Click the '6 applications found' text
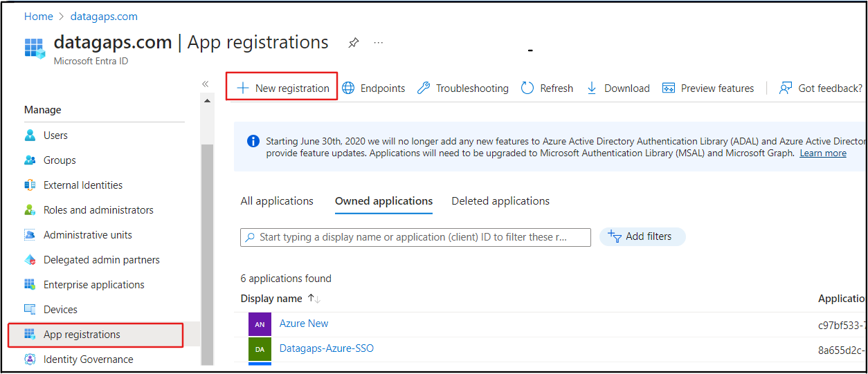This screenshot has width=868, height=374. coord(286,279)
